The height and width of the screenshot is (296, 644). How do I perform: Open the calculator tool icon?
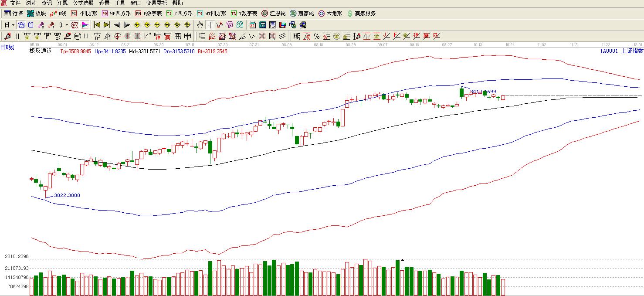click(x=263, y=25)
